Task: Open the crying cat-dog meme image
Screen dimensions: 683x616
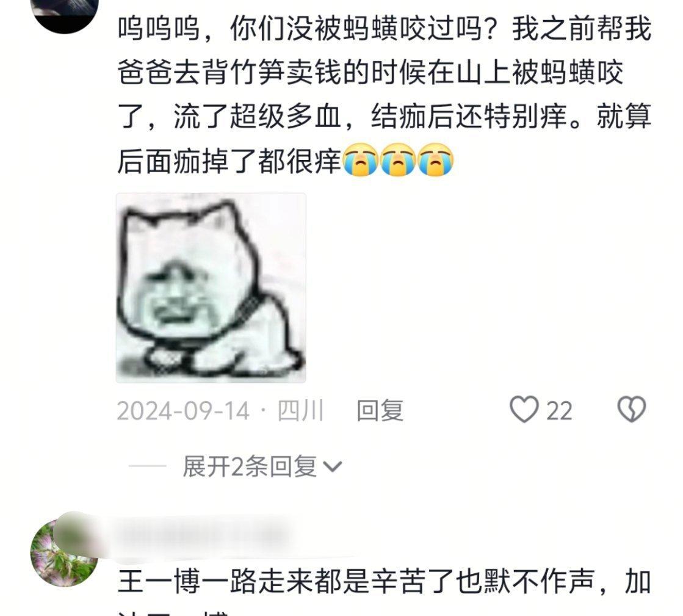Action: point(211,288)
